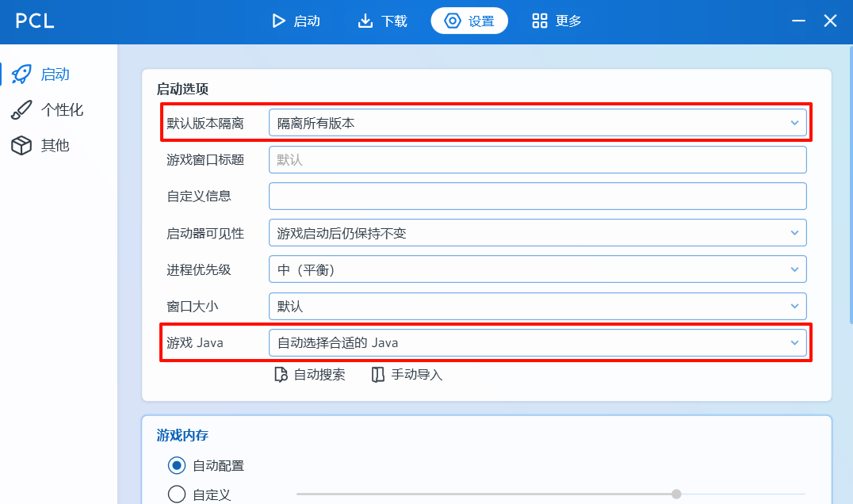Switch to the 下载 tab

coord(383,21)
